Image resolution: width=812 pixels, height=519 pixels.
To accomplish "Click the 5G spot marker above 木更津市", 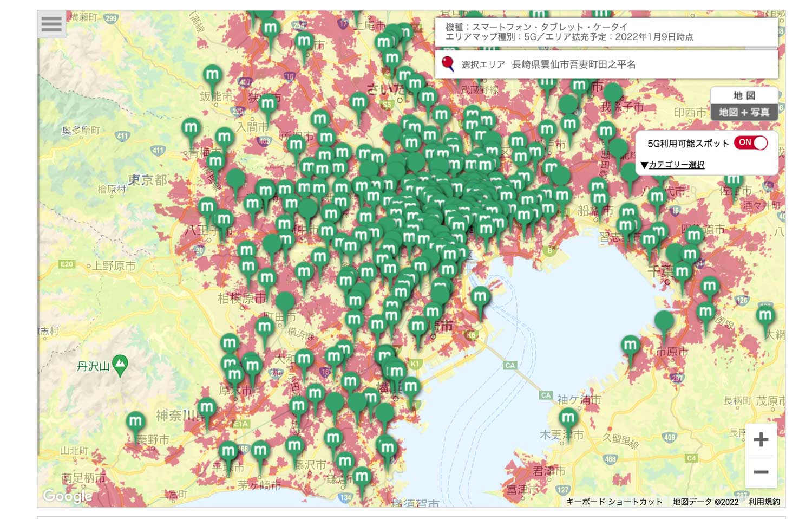I will [x=568, y=419].
